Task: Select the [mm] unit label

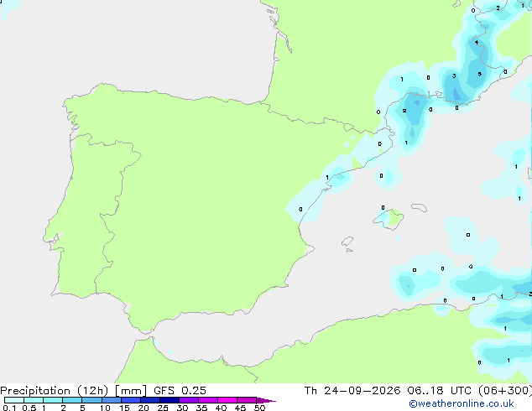Action: [131, 391]
